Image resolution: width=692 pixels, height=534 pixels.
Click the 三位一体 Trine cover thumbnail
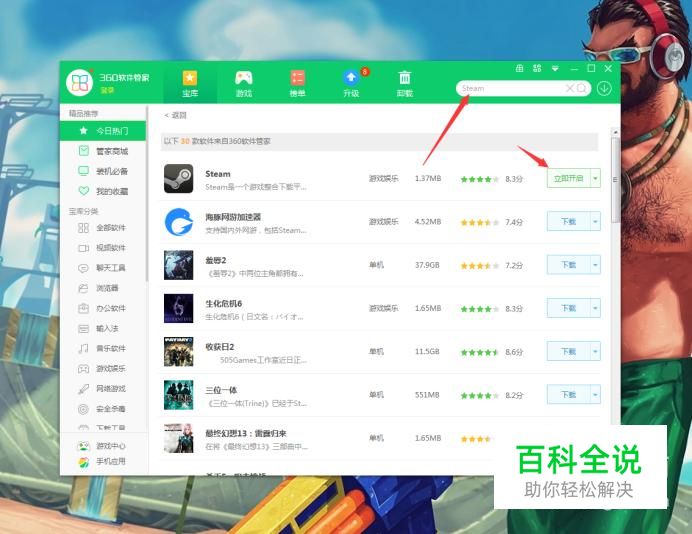[178, 395]
